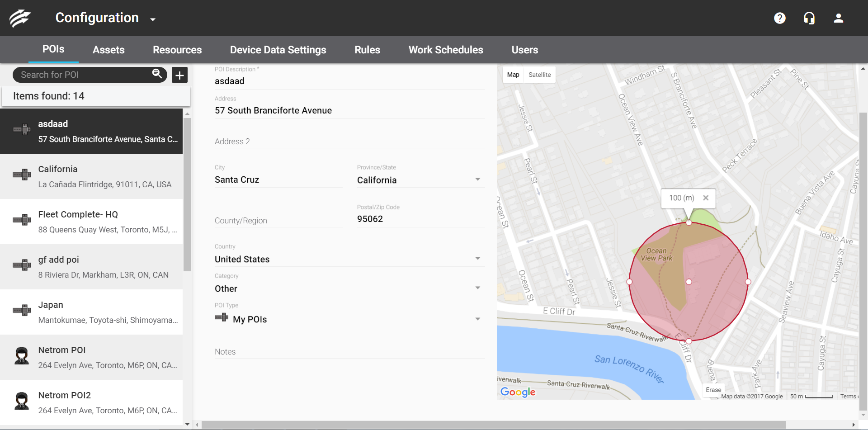This screenshot has height=430, width=868.
Task: Select the Japan POI entry
Action: click(x=91, y=312)
